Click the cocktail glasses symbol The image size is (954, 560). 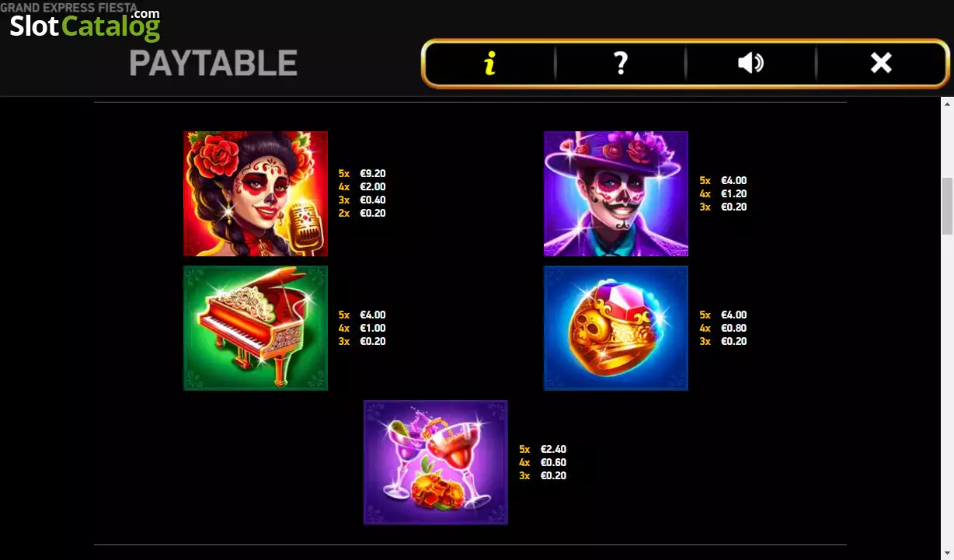[x=436, y=462]
